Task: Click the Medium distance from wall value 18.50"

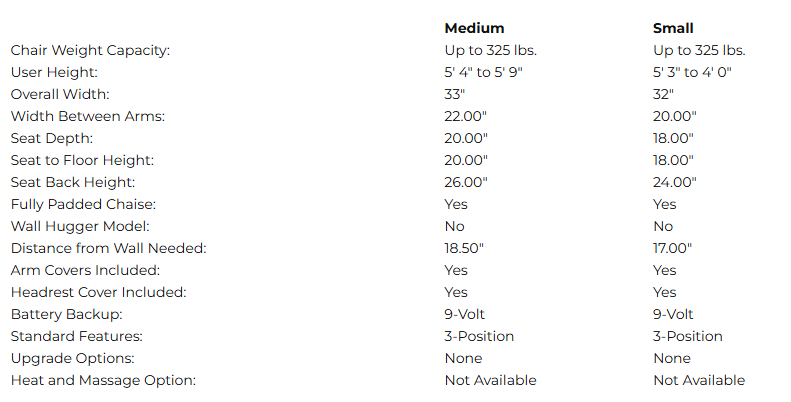Action: coord(465,248)
